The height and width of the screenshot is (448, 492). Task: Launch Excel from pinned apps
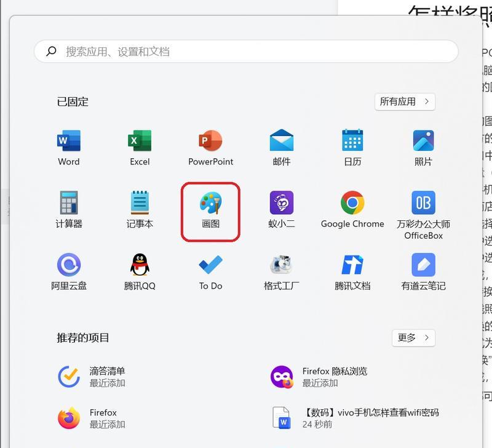click(140, 148)
